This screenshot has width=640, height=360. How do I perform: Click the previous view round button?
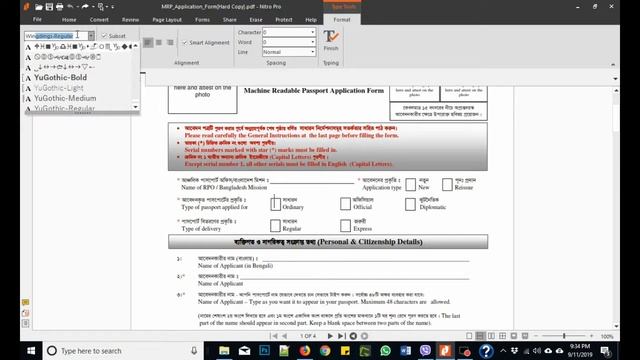pyautogui.click(x=353, y=336)
